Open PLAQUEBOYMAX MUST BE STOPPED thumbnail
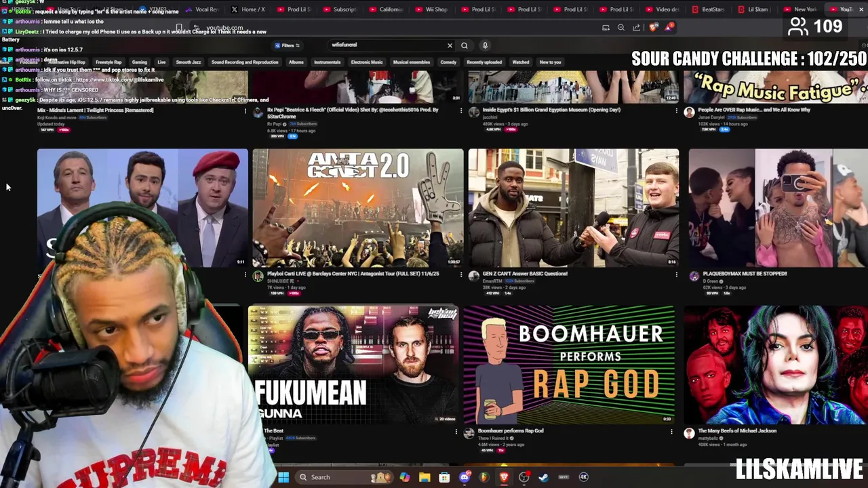 778,208
